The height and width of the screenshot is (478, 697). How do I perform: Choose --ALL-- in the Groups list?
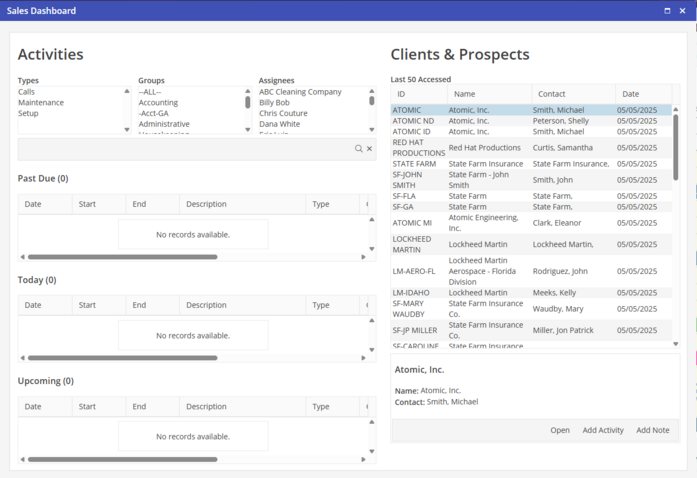[149, 92]
